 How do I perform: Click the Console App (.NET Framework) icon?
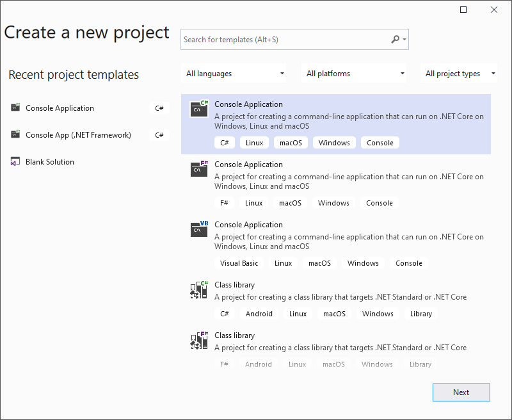(x=15, y=134)
